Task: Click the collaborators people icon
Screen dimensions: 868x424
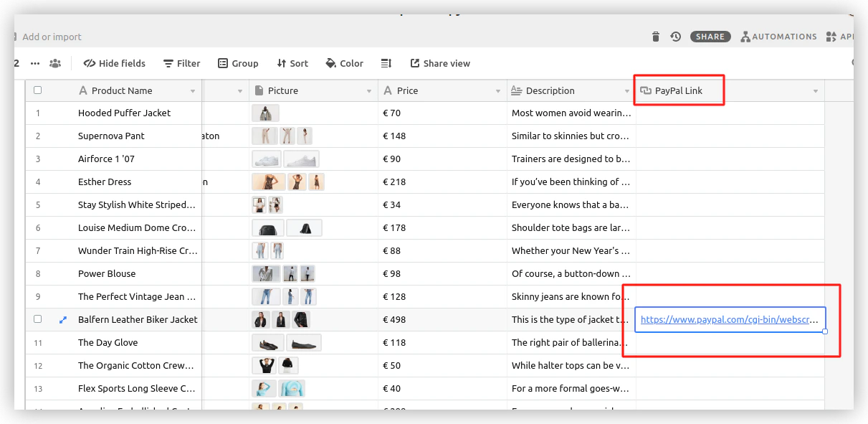Action: pyautogui.click(x=55, y=63)
